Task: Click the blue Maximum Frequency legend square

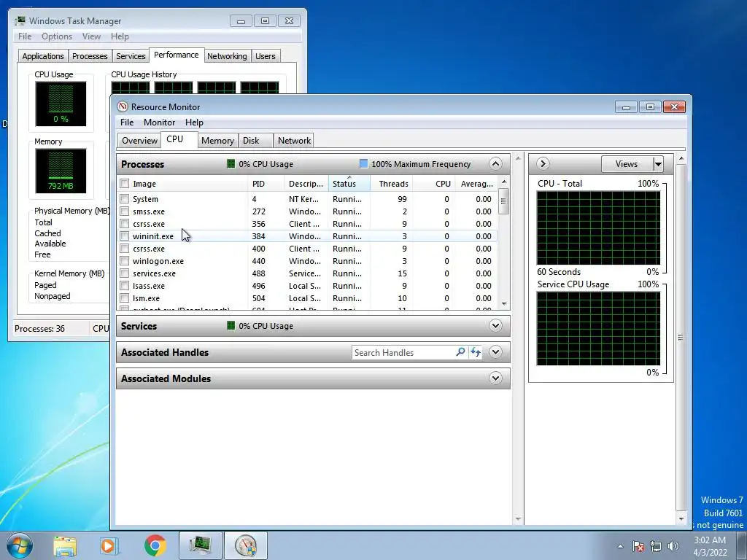Action: [x=363, y=164]
